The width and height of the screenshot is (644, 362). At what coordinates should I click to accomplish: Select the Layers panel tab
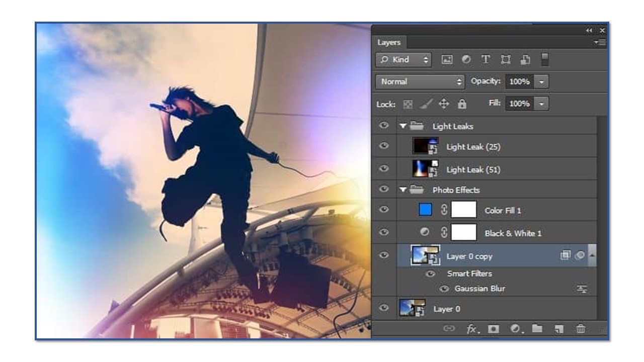(x=389, y=43)
